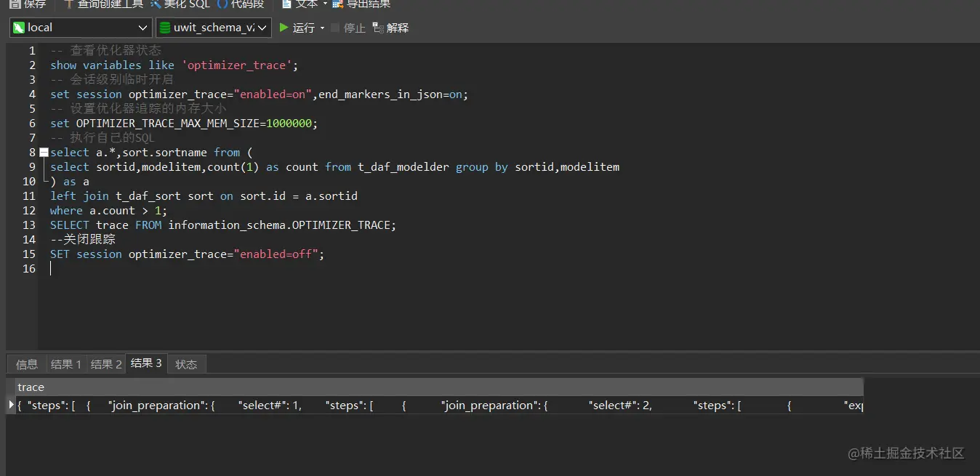Click the line with 'group by sortid,modelitem'

[335, 167]
